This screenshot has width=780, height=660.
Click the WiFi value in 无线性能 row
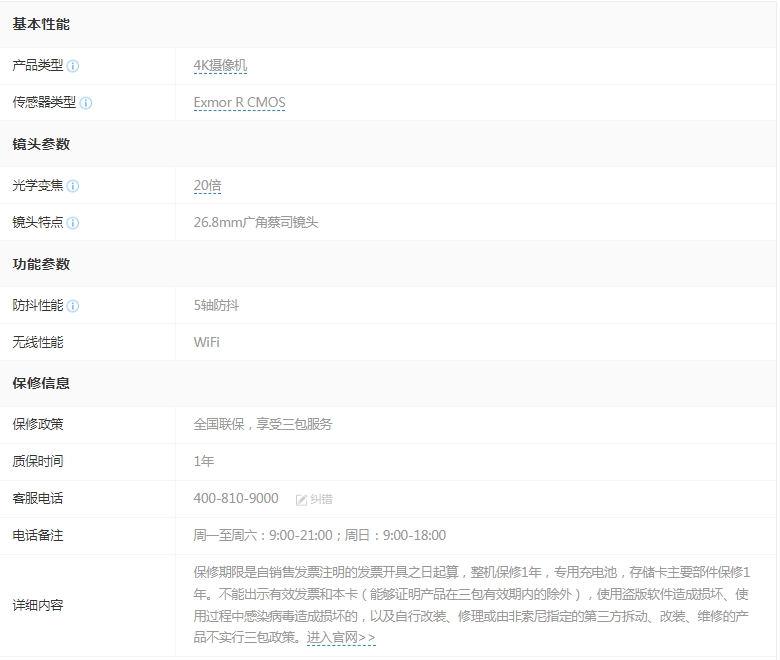206,342
